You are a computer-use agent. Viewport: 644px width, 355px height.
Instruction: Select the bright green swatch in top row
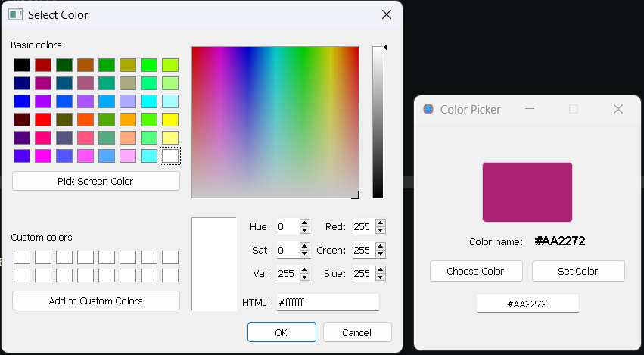148,65
